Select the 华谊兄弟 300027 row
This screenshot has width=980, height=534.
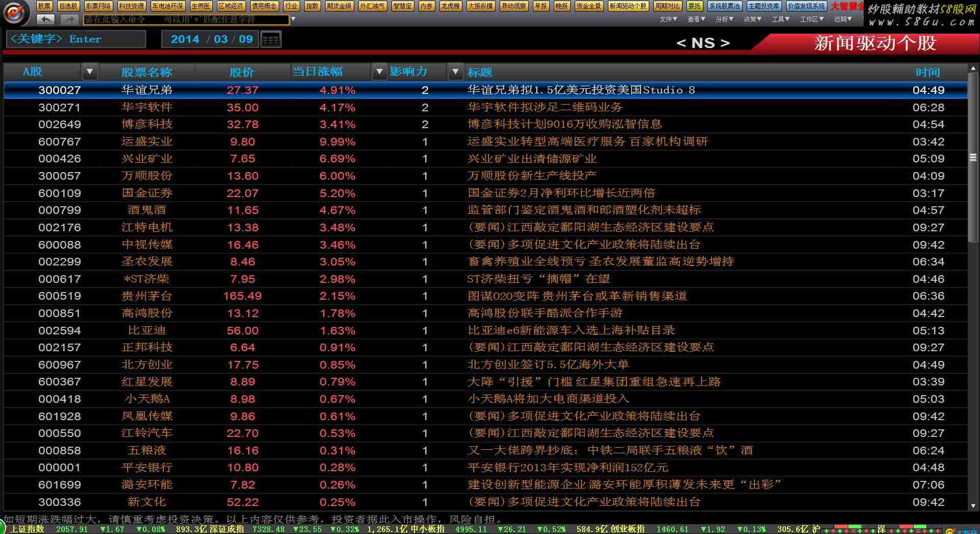point(485,90)
